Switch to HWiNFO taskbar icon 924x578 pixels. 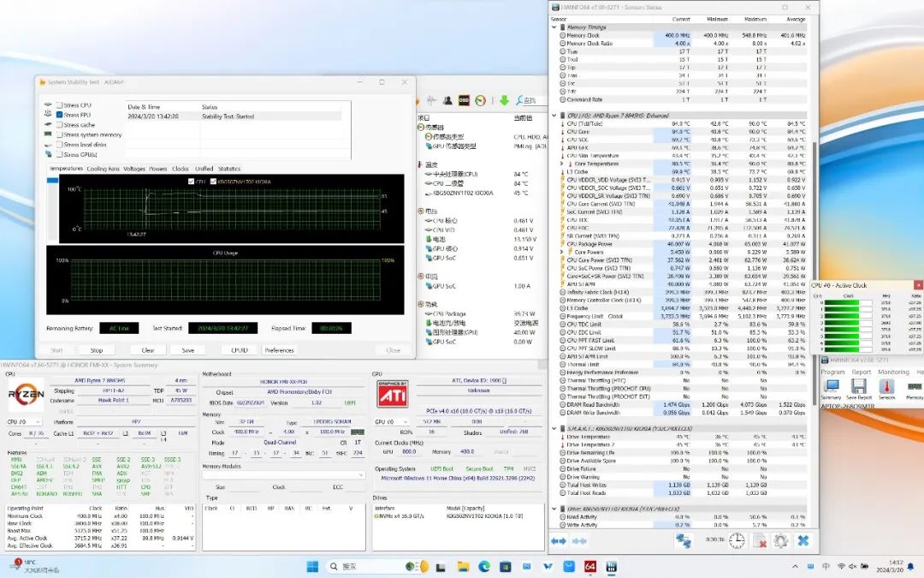[x=611, y=567]
